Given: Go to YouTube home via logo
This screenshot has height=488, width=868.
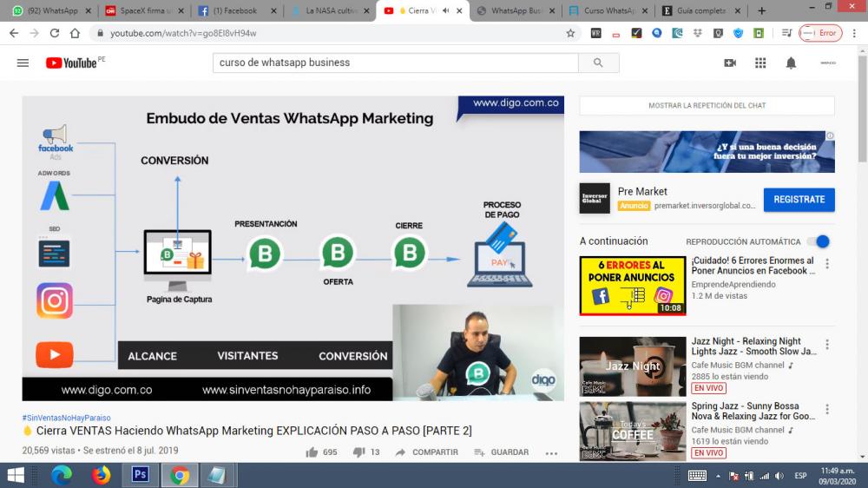Looking at the screenshot, I should point(71,63).
